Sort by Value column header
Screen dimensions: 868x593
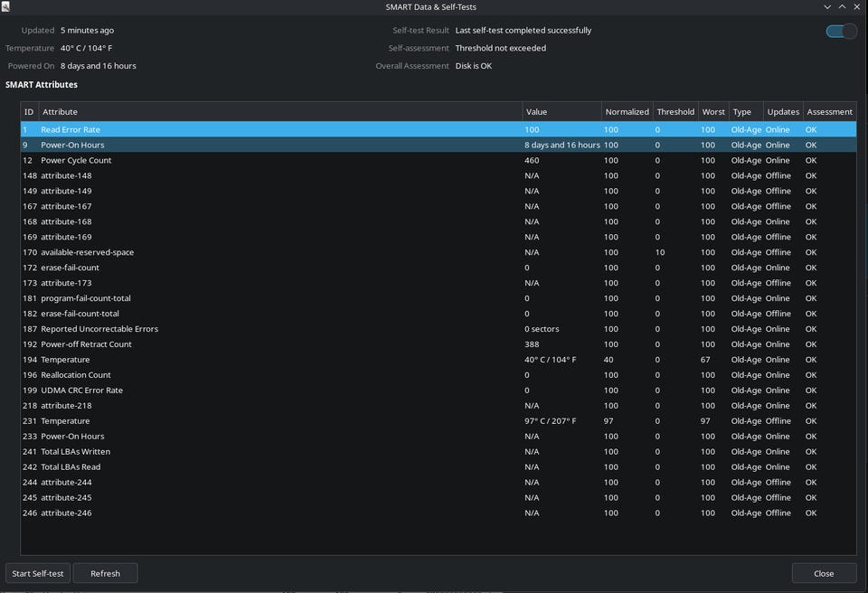click(x=561, y=111)
